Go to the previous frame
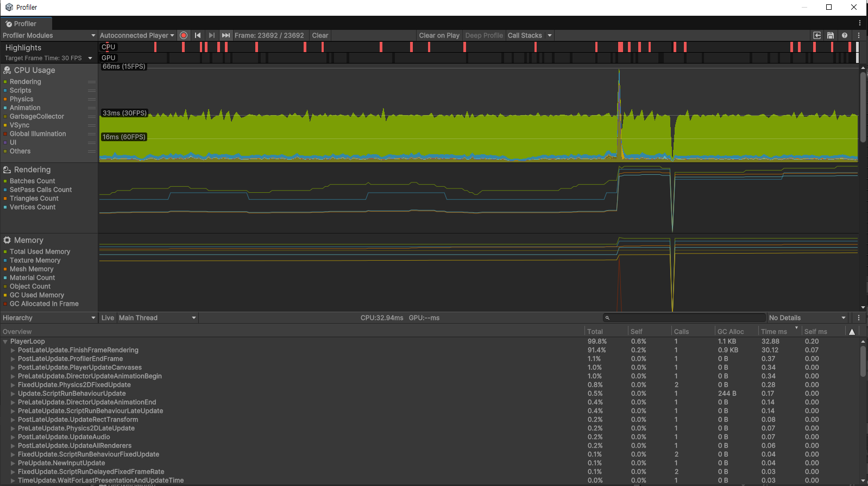868x486 pixels. [x=198, y=35]
